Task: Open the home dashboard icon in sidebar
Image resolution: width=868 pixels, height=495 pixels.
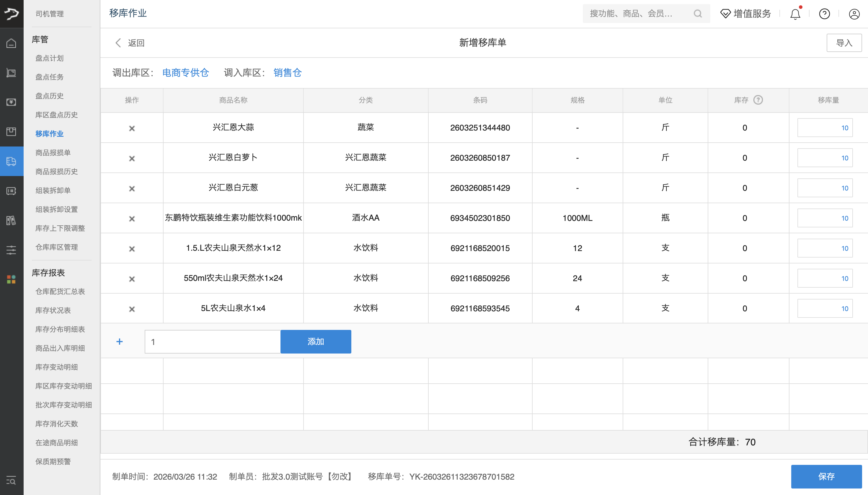Action: click(11, 43)
